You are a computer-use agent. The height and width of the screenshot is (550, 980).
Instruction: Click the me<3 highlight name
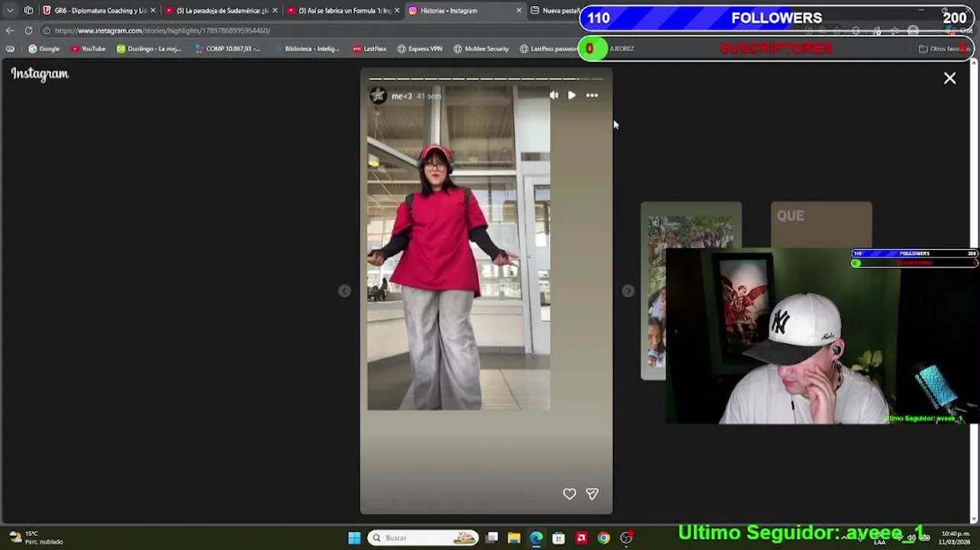tap(401, 96)
